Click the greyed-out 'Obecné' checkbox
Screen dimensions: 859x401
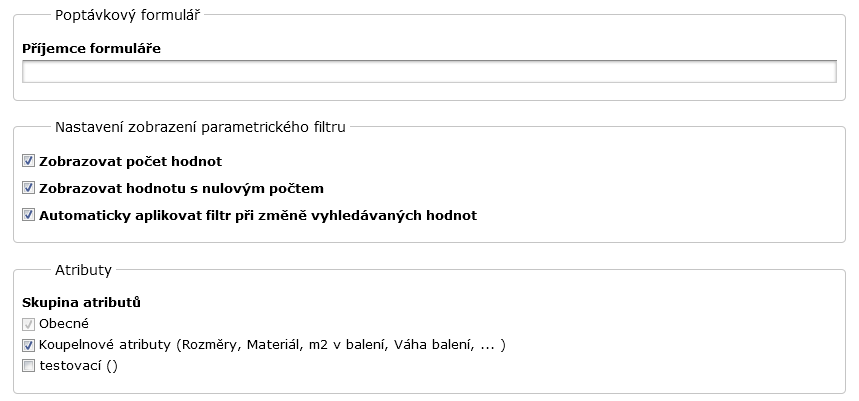pyautogui.click(x=28, y=323)
